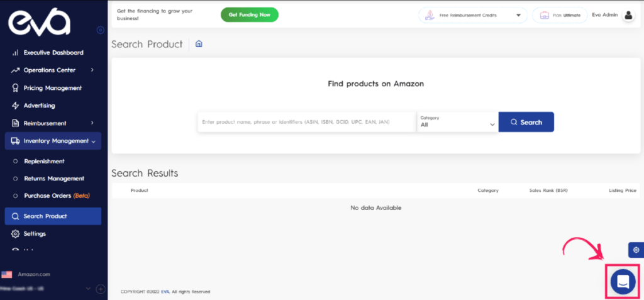The width and height of the screenshot is (644, 300).
Task: Click the plan briefcase icon
Action: click(544, 15)
